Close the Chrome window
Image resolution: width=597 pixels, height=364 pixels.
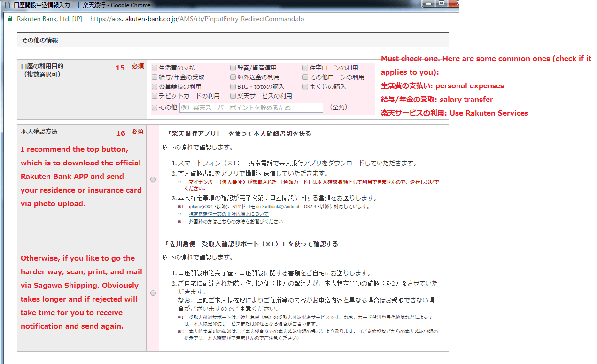454,3
